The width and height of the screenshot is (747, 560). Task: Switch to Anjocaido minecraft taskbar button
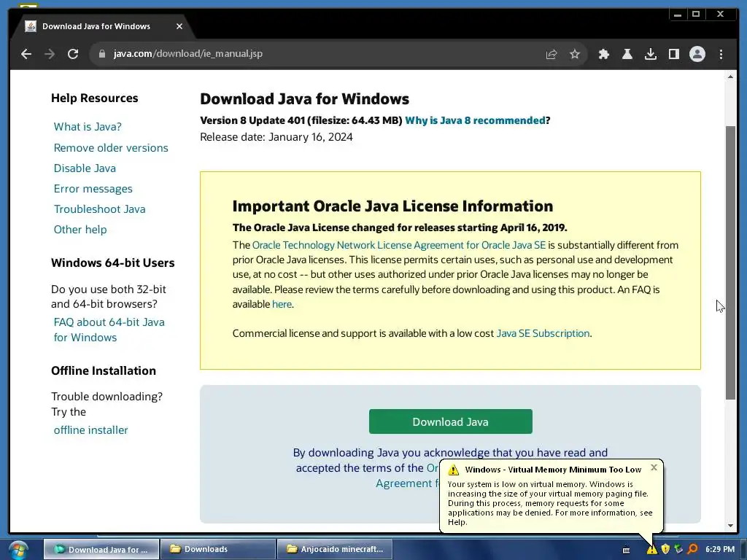pyautogui.click(x=335, y=549)
